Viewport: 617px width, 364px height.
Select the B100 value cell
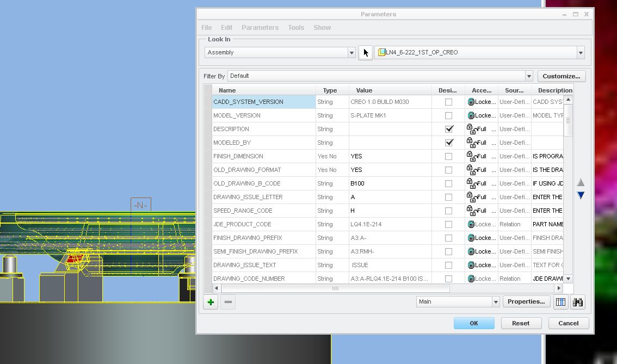[x=390, y=183]
